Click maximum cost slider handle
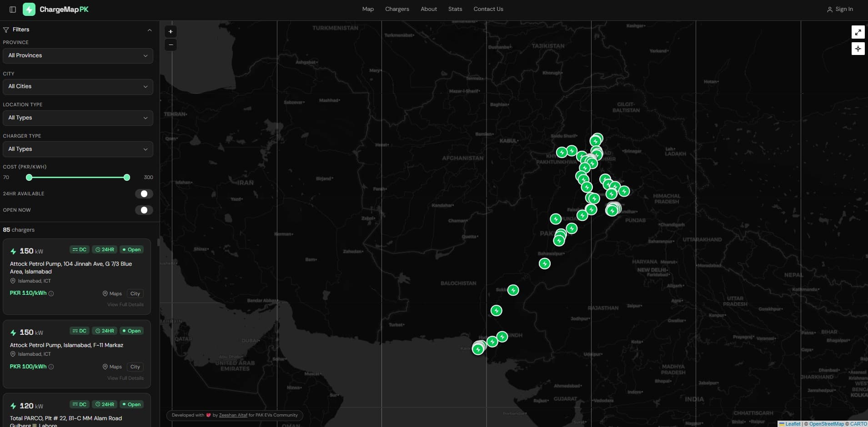This screenshot has height=427, width=868. click(x=127, y=177)
